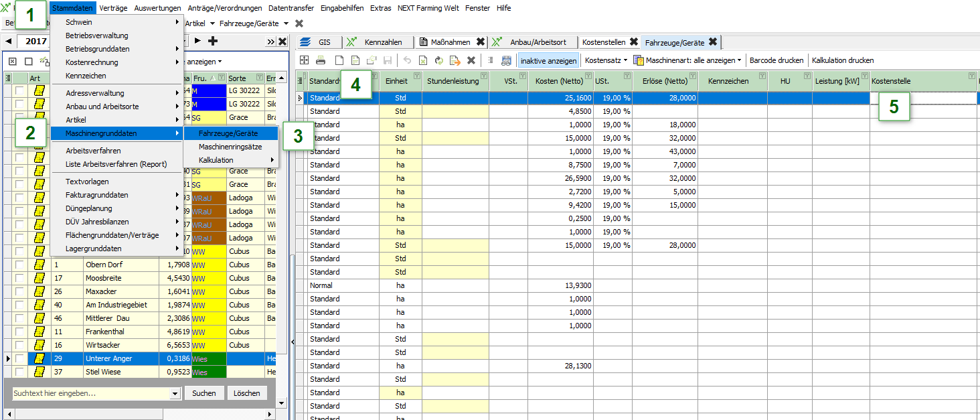Image resolution: width=980 pixels, height=420 pixels.
Task: Click the red X delete icon in the toolbar
Action: 471,60
